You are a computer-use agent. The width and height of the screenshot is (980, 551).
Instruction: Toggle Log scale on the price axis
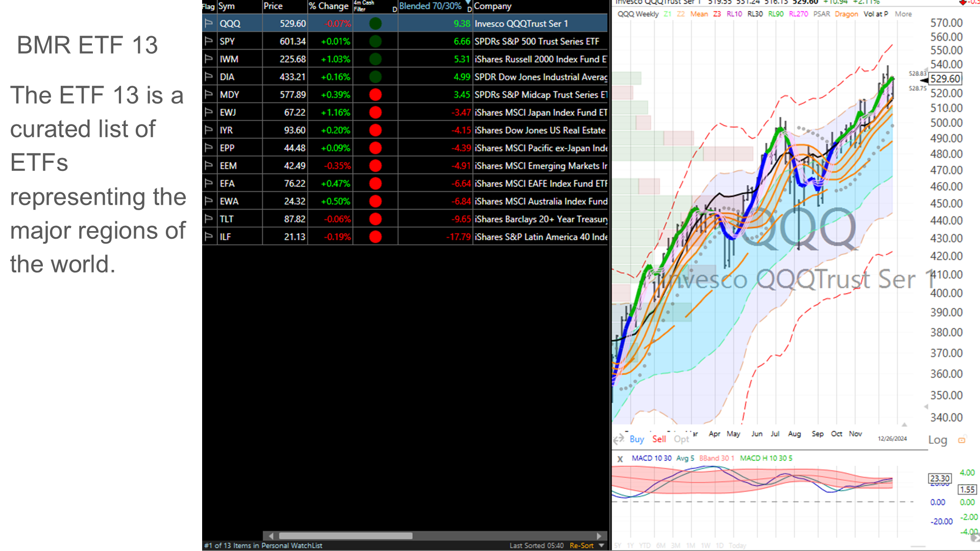click(x=938, y=440)
